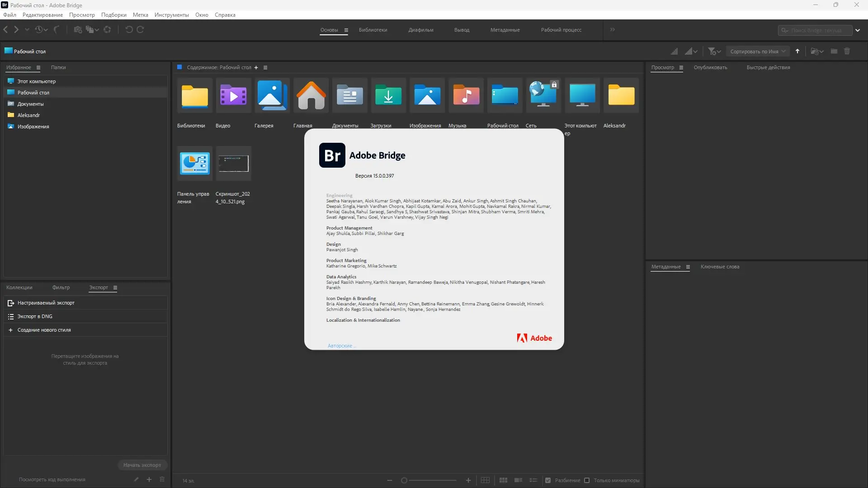
Task: Click the Авторские link in About dialog
Action: coord(340,346)
